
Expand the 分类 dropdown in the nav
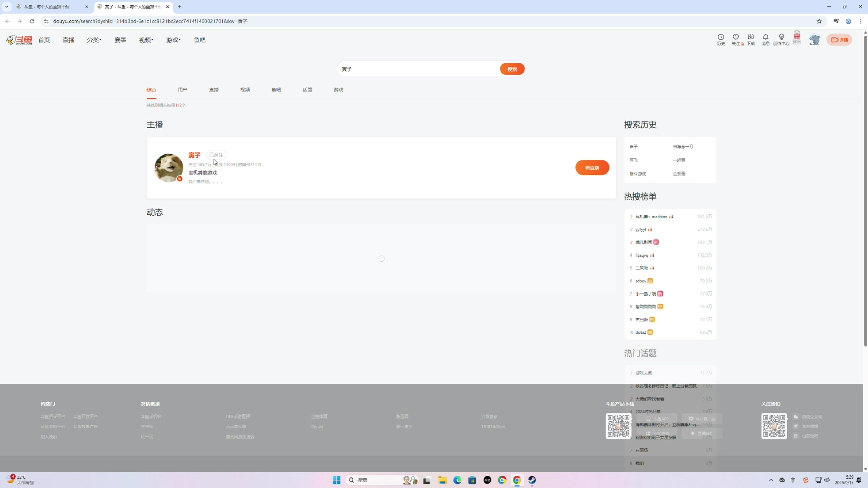[94, 40]
